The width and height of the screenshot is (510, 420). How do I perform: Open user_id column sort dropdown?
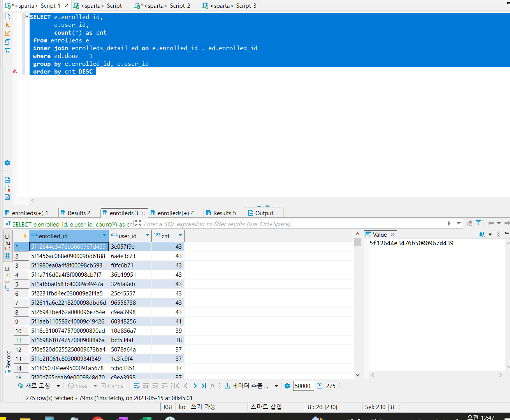pos(148,235)
